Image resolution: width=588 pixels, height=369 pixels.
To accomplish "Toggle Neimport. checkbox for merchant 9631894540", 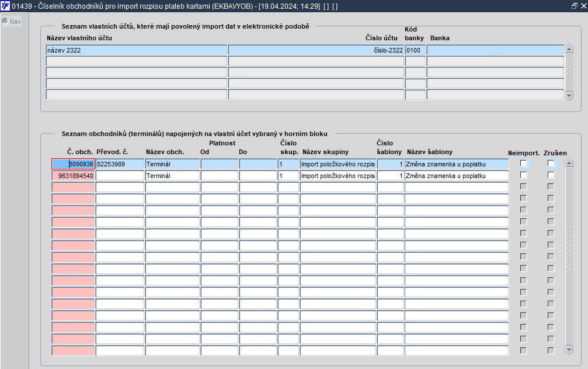I will click(x=524, y=175).
